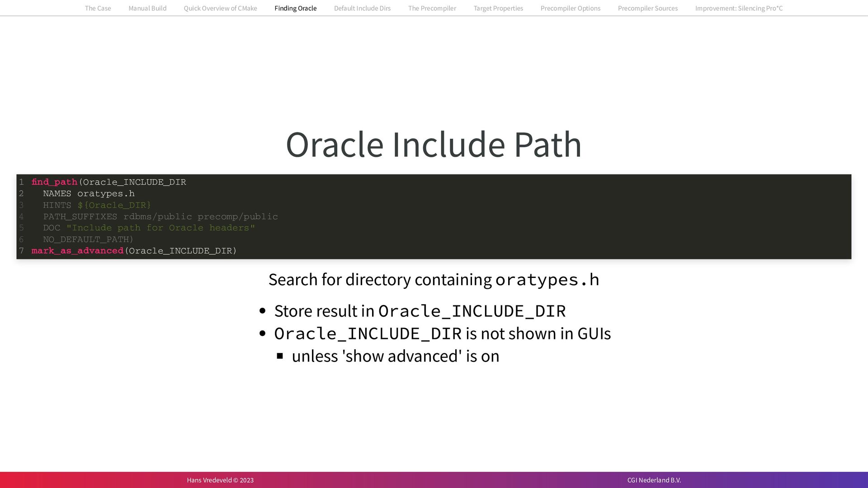Click mark_as_advanced on line 7

click(77, 251)
